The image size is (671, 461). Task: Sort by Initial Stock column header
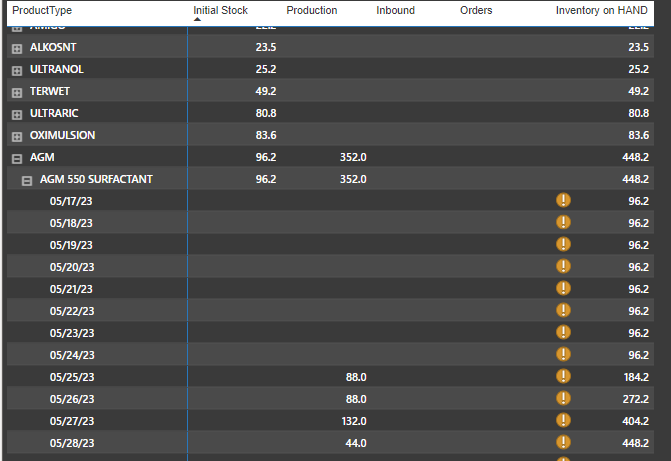tap(220, 10)
